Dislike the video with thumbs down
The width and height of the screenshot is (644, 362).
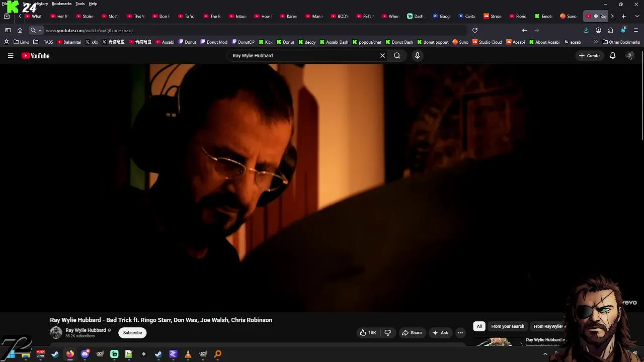point(387,333)
